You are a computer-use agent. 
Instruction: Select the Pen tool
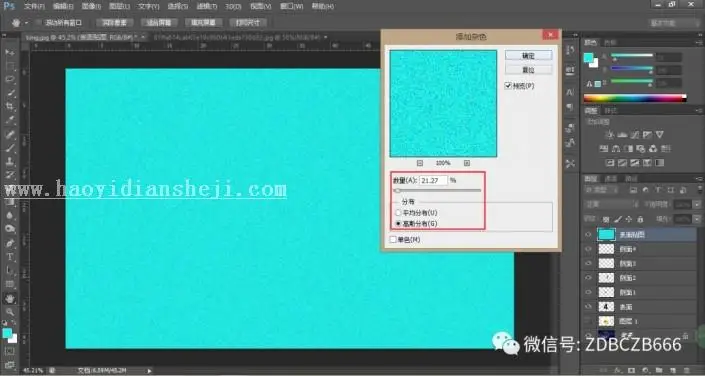[x=9, y=243]
